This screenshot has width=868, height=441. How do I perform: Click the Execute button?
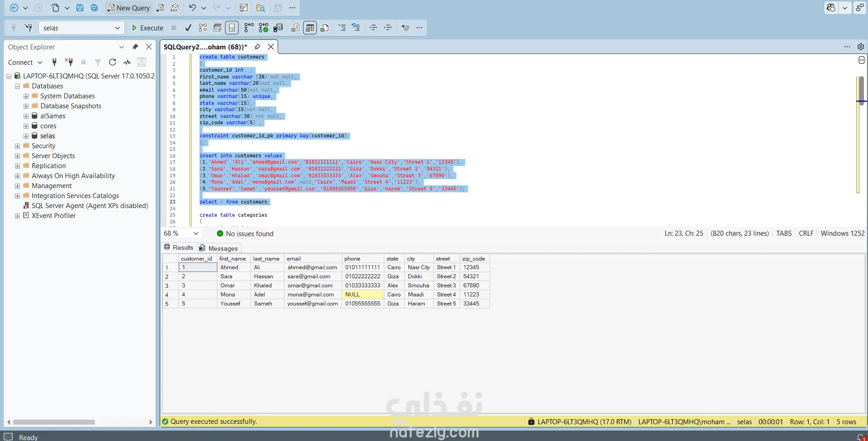click(x=147, y=28)
